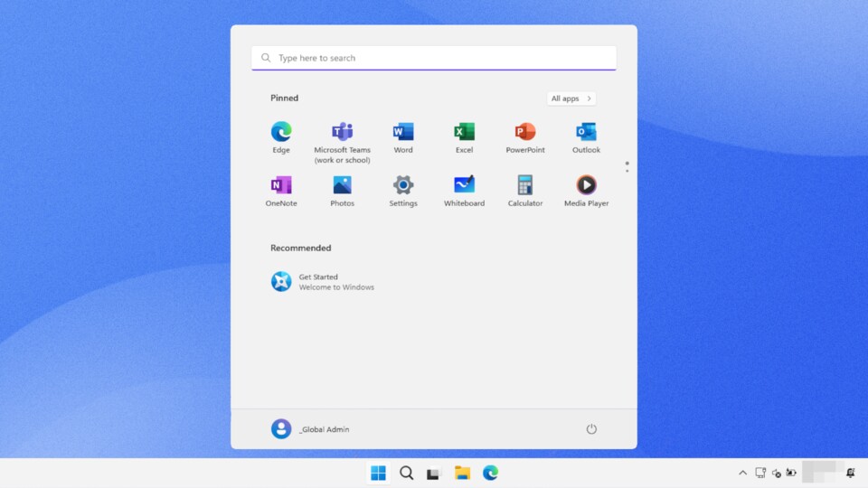
Task: Open the Get Started recommended item
Action: click(322, 282)
